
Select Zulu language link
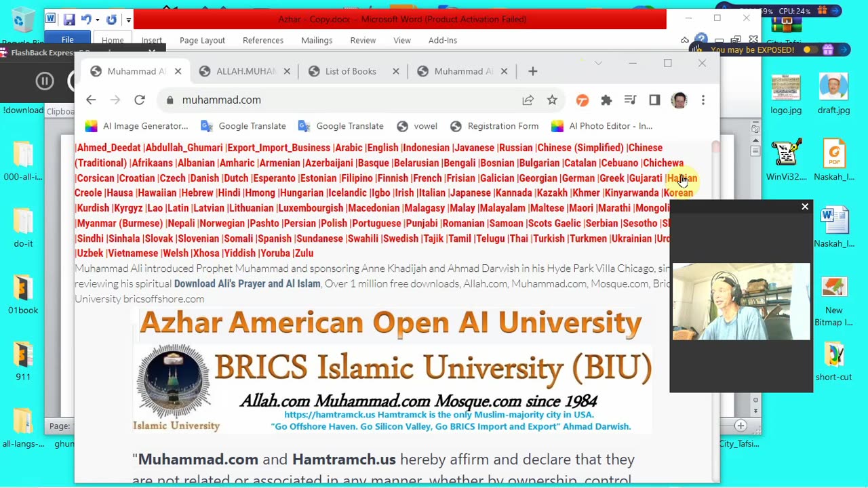pos(304,253)
